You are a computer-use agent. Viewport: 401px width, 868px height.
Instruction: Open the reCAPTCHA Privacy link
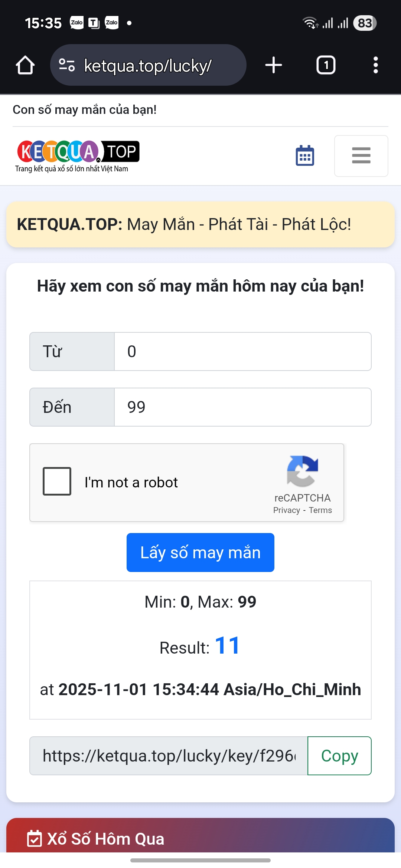click(x=286, y=510)
